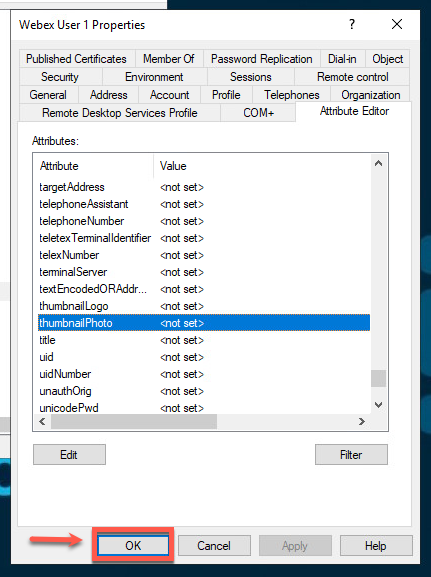Switch to the Account tab
Screen dimensions: 431x577
tap(170, 95)
